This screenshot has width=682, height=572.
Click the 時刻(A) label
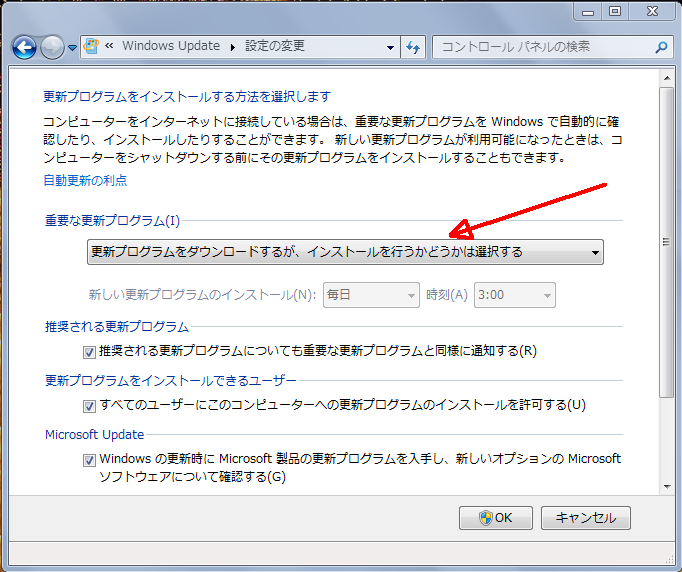click(x=447, y=295)
